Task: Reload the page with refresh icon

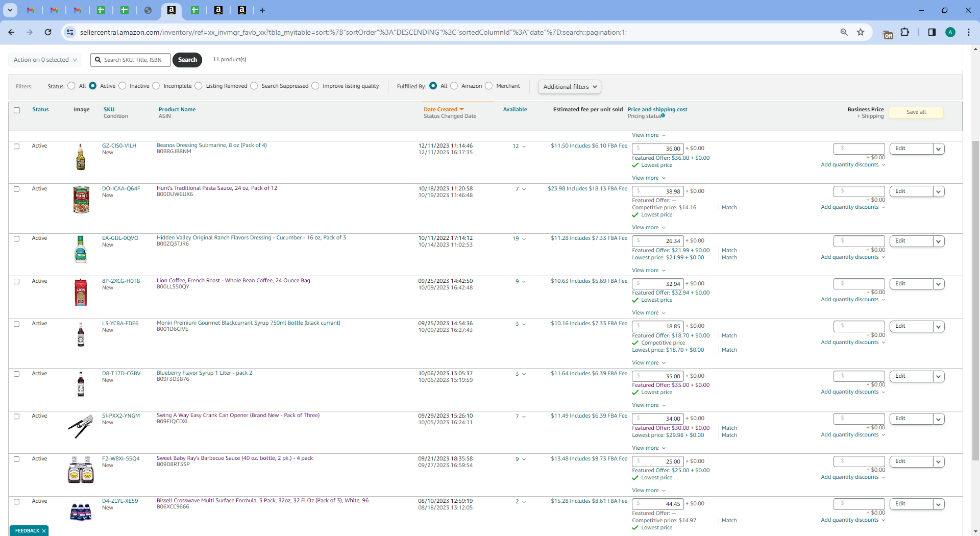Action: pyautogui.click(x=48, y=32)
